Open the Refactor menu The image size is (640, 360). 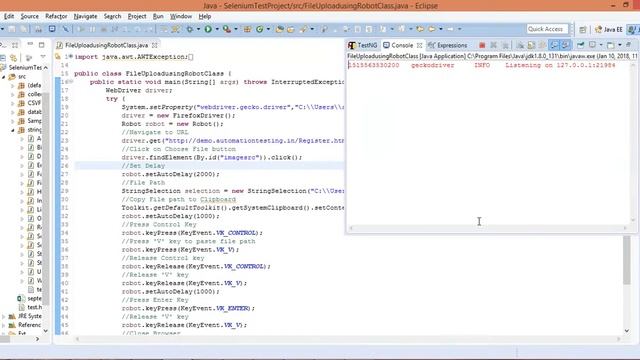click(x=56, y=16)
